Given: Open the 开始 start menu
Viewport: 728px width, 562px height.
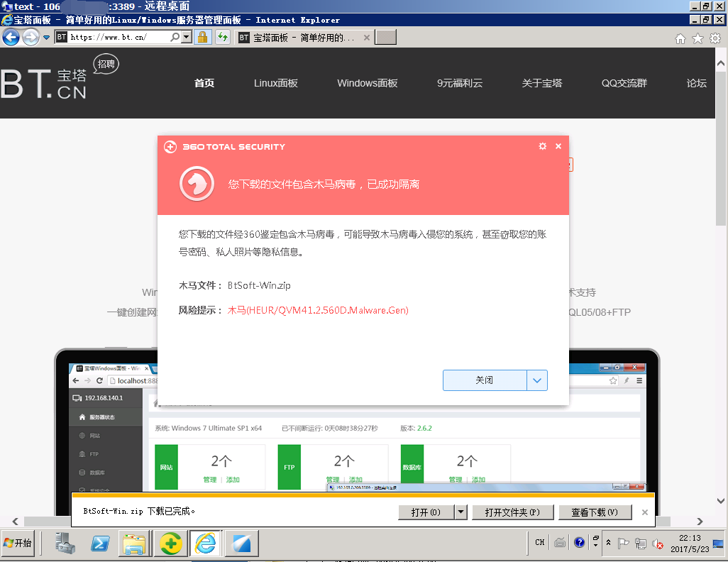Looking at the screenshot, I should tap(17, 543).
